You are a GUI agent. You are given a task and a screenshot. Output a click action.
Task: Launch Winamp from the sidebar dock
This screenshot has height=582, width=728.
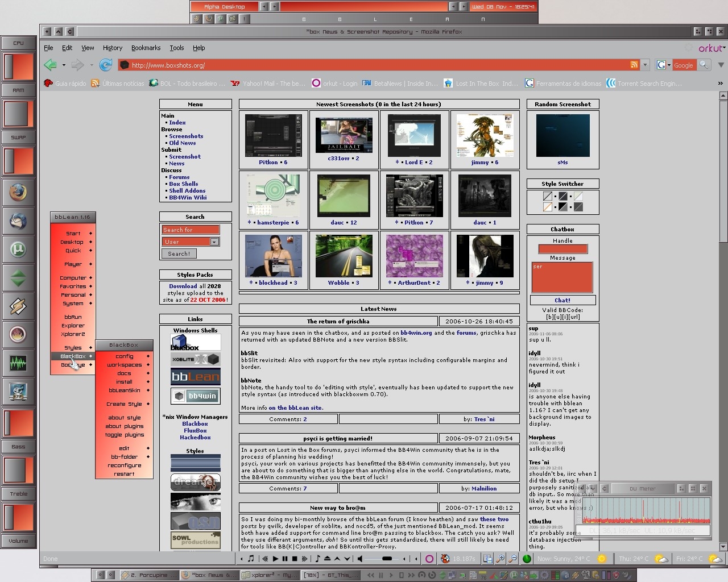point(18,306)
